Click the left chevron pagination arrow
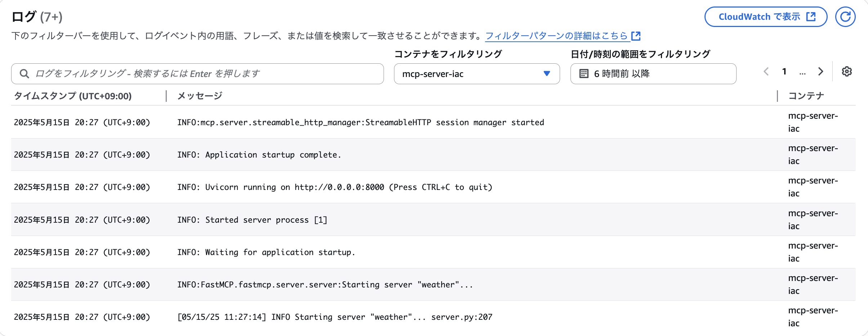This screenshot has height=336, width=868. [766, 71]
